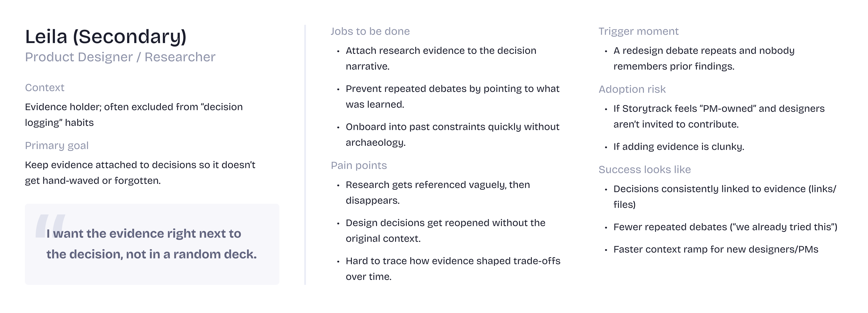Select the "If adding evidence is clunky" bullet
Viewport: 868px width, 313px height.
coord(679,147)
